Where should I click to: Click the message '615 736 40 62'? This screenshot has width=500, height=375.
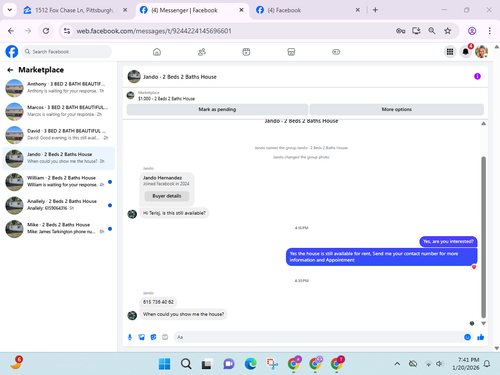(x=158, y=302)
